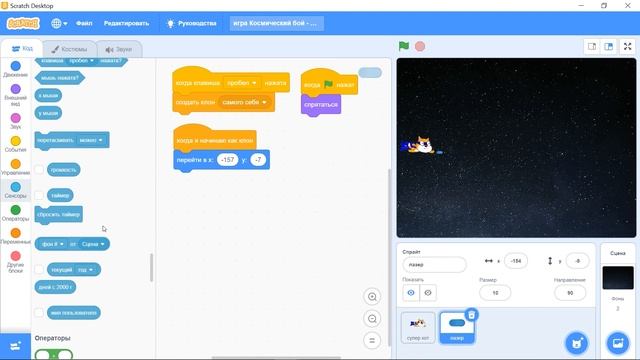Edit the sprite y position field
Viewport: 640px width, 360px height.
click(x=577, y=261)
